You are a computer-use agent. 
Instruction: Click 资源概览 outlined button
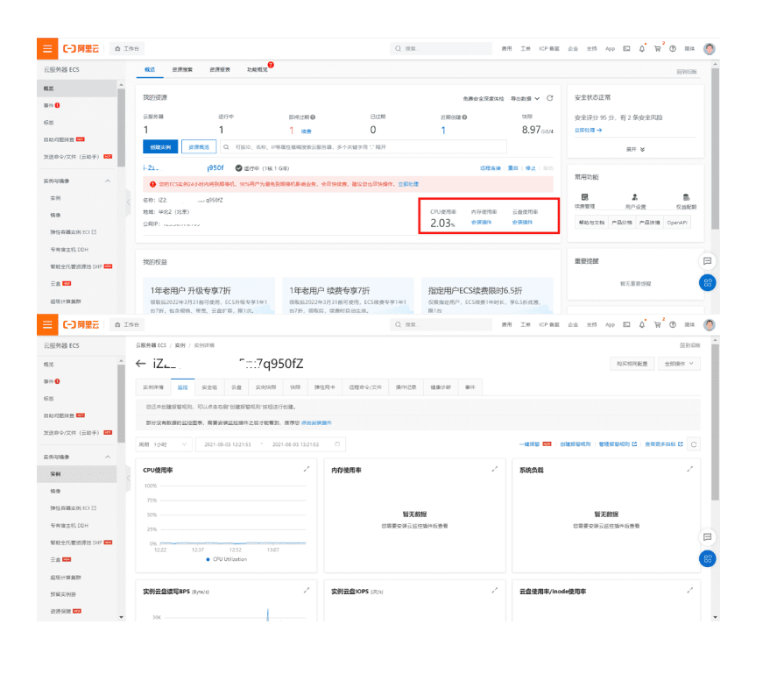coord(199,147)
